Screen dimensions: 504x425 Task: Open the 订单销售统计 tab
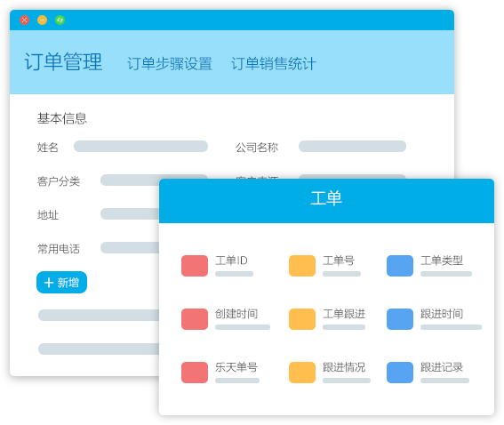[x=274, y=64]
